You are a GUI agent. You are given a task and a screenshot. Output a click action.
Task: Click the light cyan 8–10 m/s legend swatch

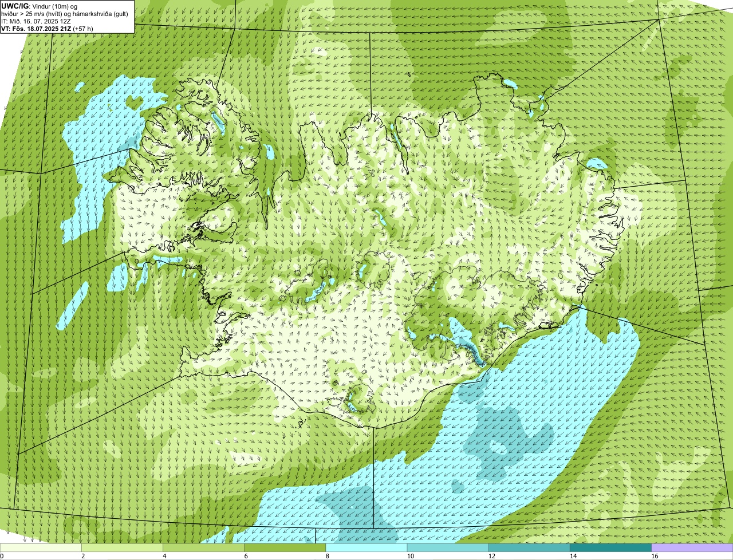tap(366, 547)
